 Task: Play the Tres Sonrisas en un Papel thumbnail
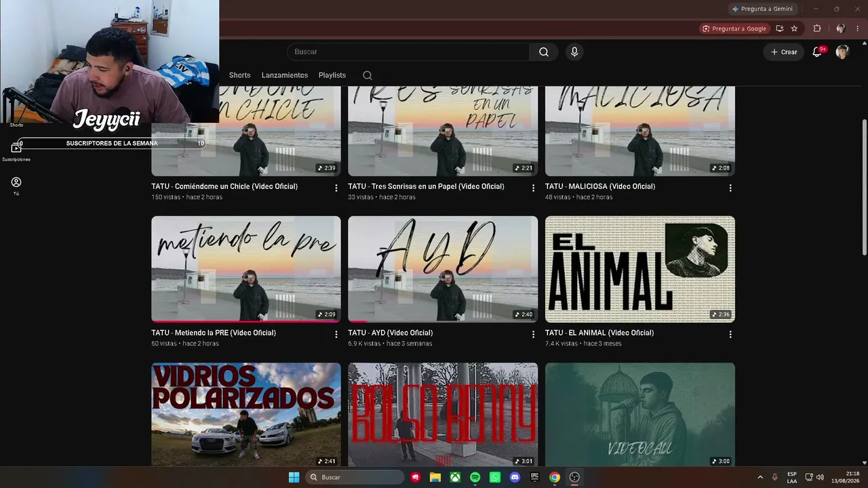pos(443,131)
